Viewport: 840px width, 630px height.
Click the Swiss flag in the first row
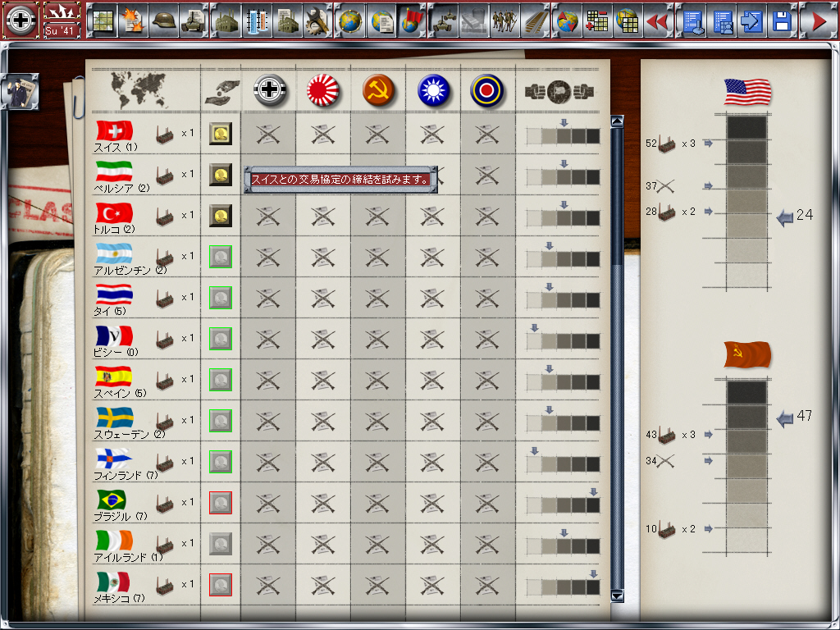point(114,130)
